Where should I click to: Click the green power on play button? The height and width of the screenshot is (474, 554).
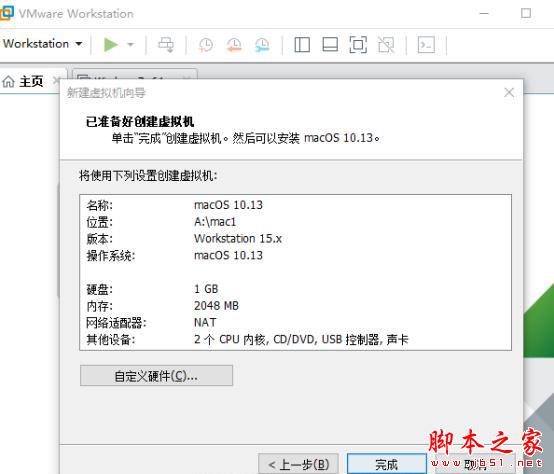[x=111, y=45]
